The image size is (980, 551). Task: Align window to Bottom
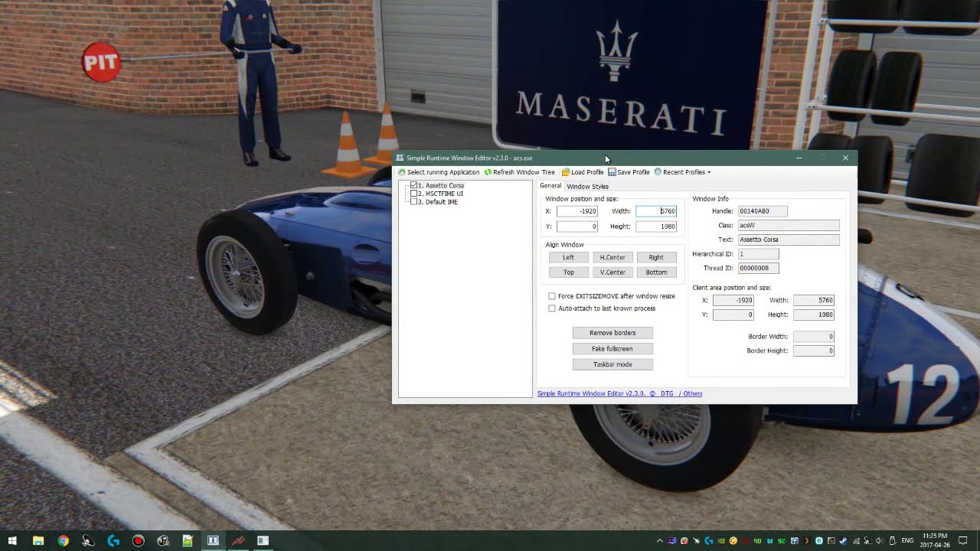point(656,272)
